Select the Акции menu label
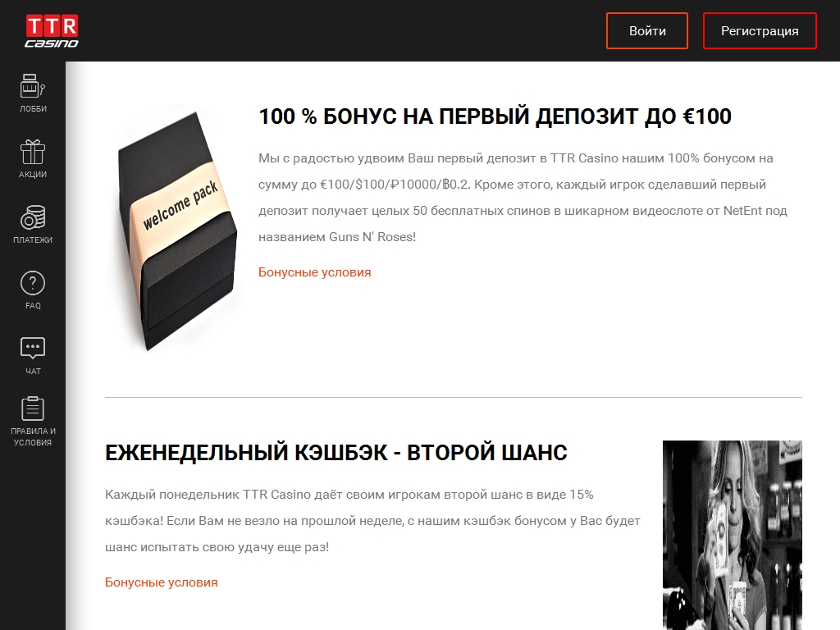This screenshot has height=630, width=840. click(33, 175)
